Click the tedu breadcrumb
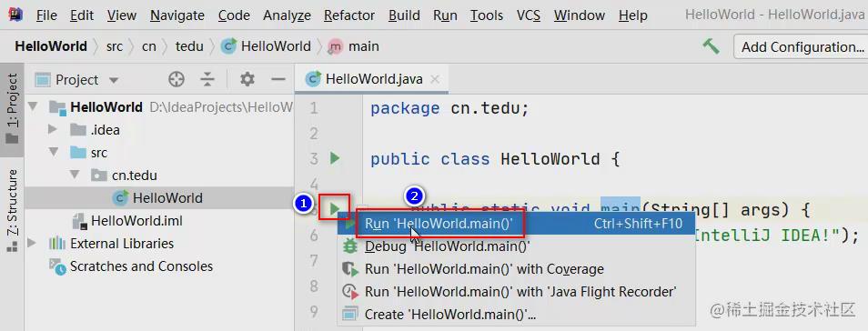Viewport: 868px width, 331px height. (x=189, y=46)
